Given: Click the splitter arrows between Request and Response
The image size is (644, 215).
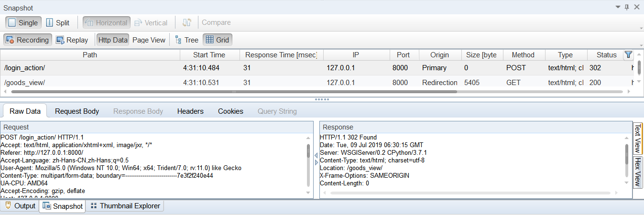Looking at the screenshot, I should click(x=316, y=159).
